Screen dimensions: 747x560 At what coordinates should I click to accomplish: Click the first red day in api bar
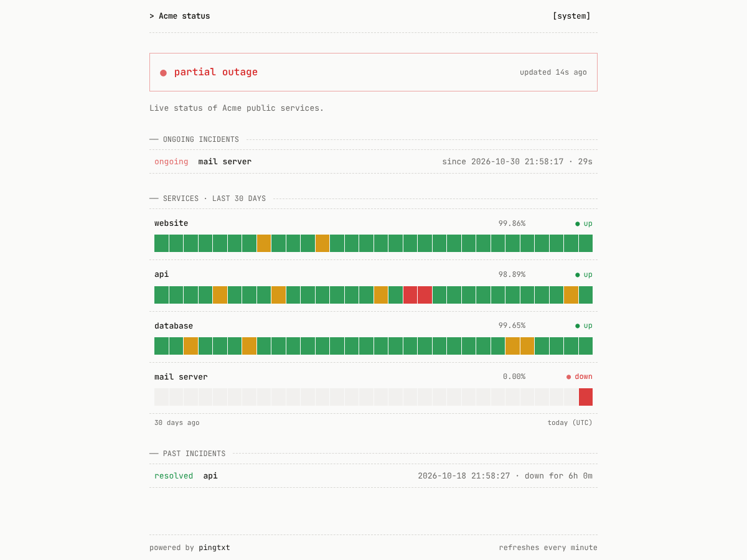(410, 295)
